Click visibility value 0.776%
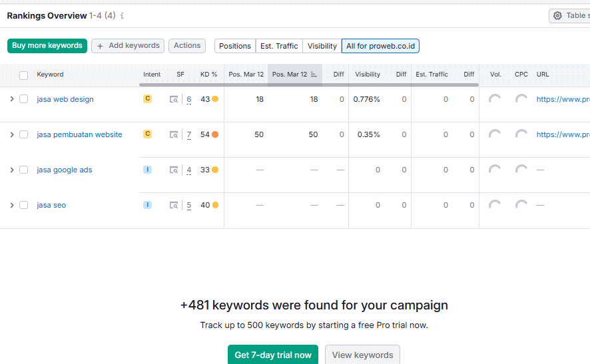 pos(366,99)
